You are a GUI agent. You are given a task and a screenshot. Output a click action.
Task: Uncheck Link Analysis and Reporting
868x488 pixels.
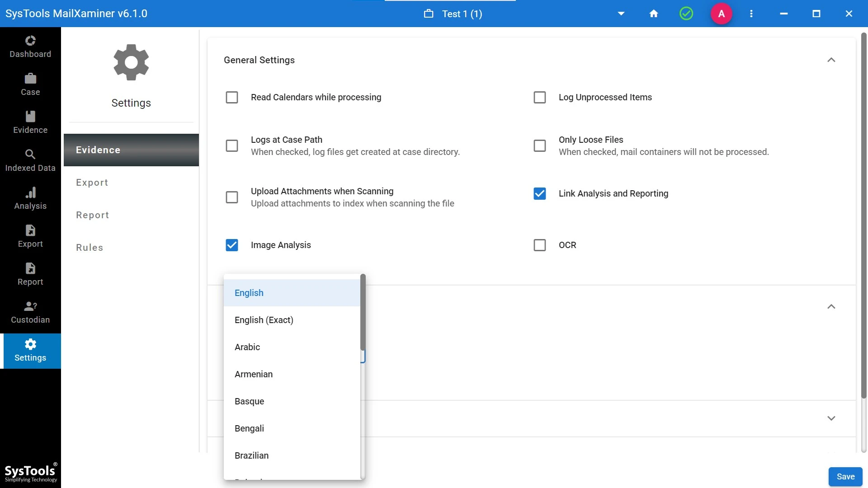click(540, 193)
